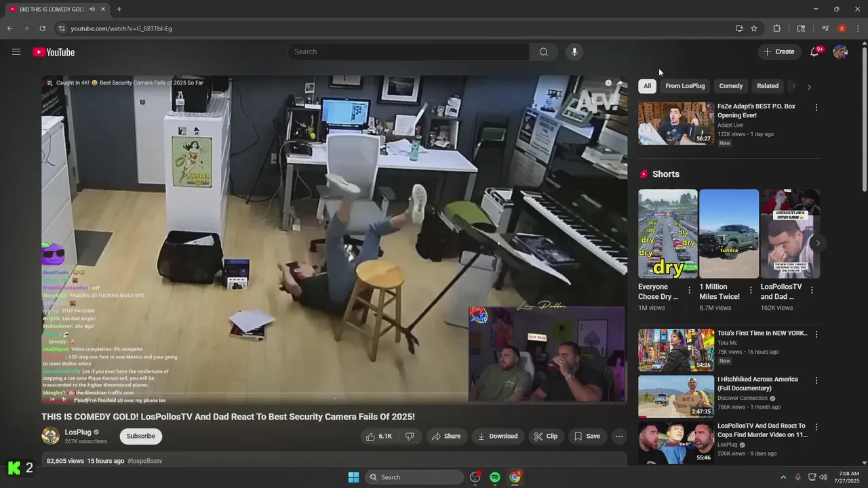Image resolution: width=868 pixels, height=488 pixels.
Task: Open a new browser tab
Action: point(119,9)
